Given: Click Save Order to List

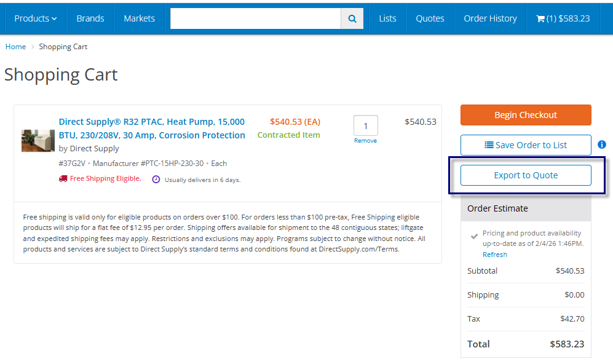Looking at the screenshot, I should point(526,145).
